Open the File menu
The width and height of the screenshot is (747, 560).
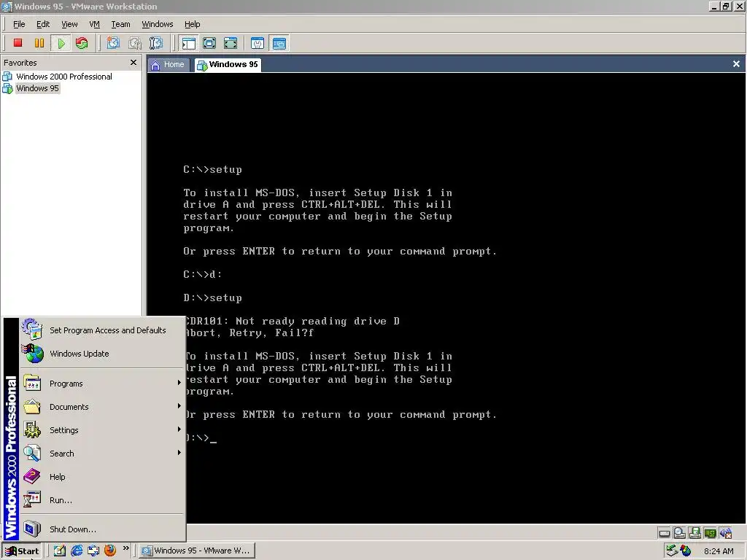19,24
